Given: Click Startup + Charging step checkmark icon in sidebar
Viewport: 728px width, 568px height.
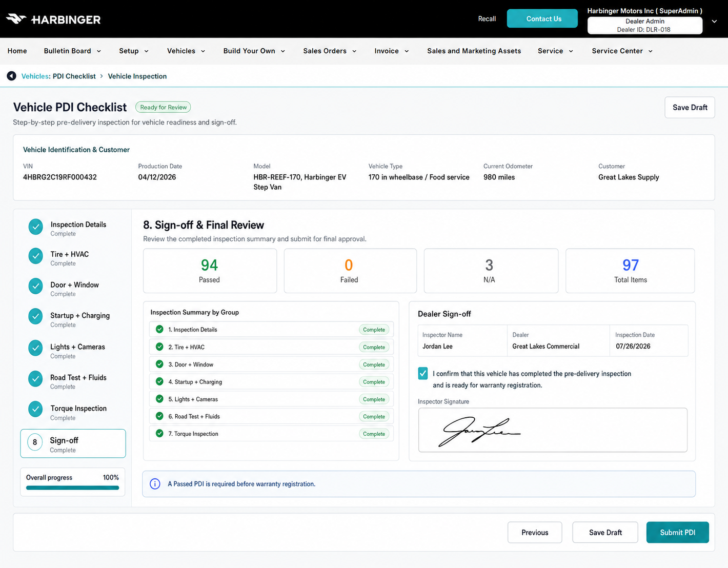Looking at the screenshot, I should pos(35,317).
